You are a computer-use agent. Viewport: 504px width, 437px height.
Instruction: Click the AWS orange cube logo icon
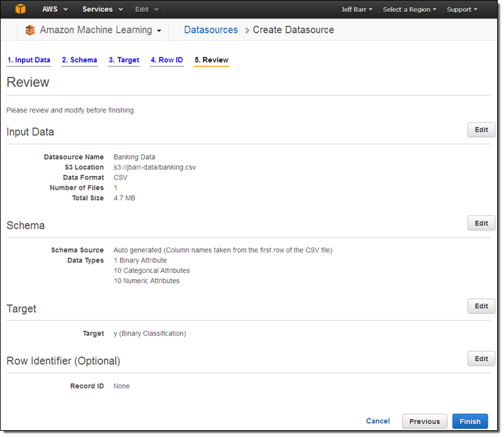coord(21,9)
